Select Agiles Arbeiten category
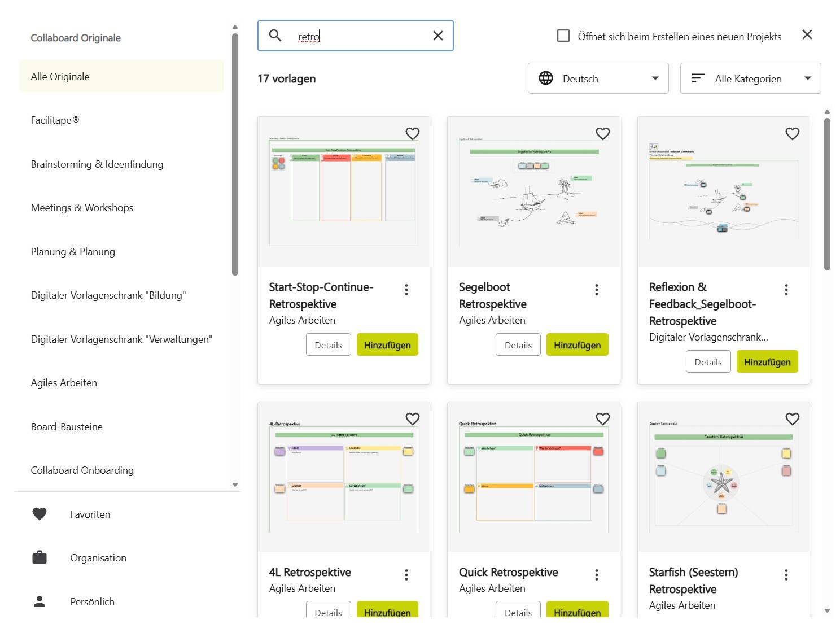840x637 pixels. click(x=64, y=383)
